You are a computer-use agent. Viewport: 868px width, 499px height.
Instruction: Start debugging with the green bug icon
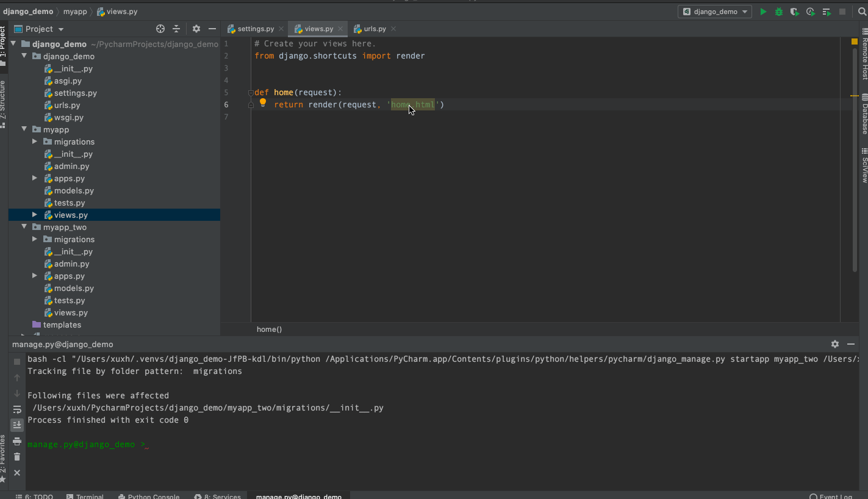coord(779,12)
